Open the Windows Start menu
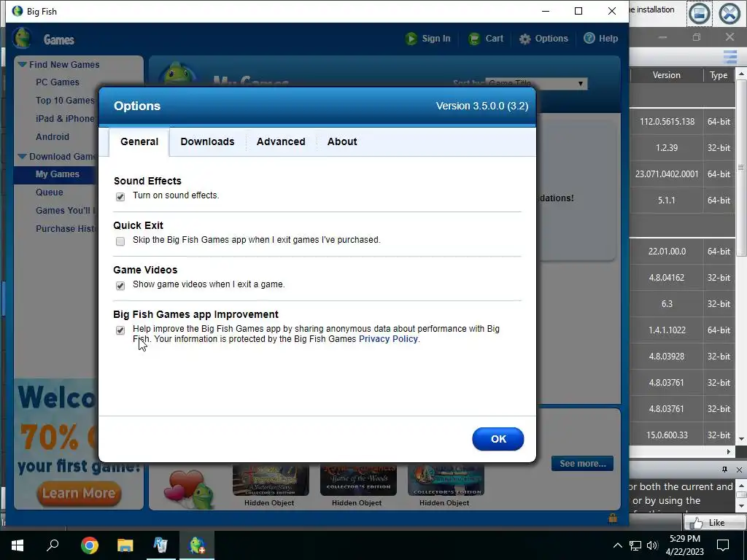The image size is (747, 560). point(18,545)
